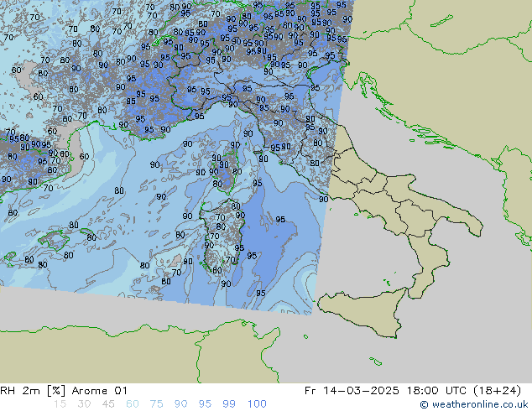Click the "Arome 01" model label

[99, 391]
